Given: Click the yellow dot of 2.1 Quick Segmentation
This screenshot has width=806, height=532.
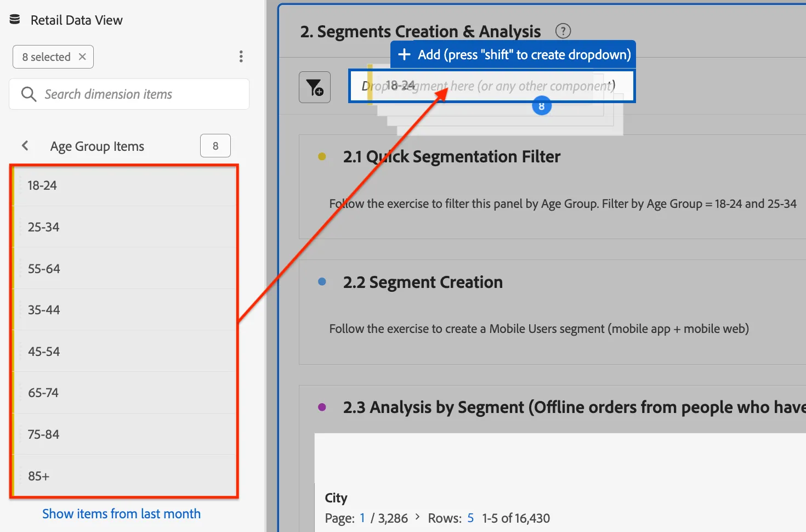Looking at the screenshot, I should [322, 156].
